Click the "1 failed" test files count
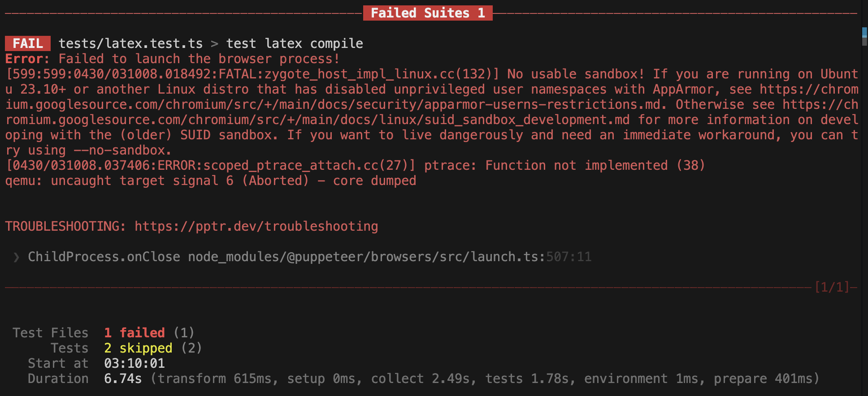The height and width of the screenshot is (396, 868). tap(135, 333)
